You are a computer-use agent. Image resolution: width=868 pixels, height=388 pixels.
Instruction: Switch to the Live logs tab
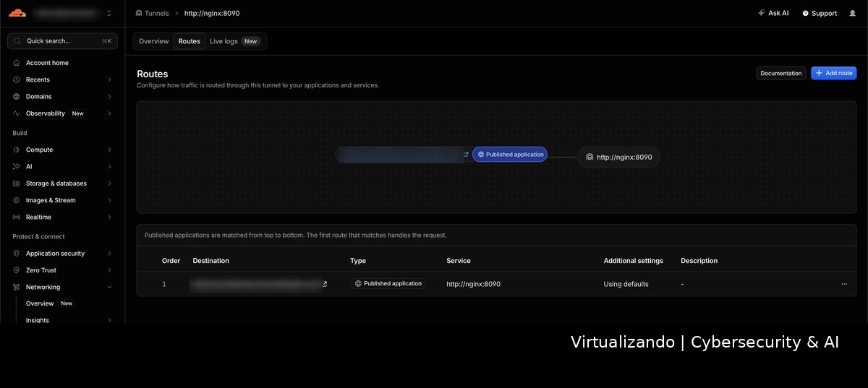(234, 41)
